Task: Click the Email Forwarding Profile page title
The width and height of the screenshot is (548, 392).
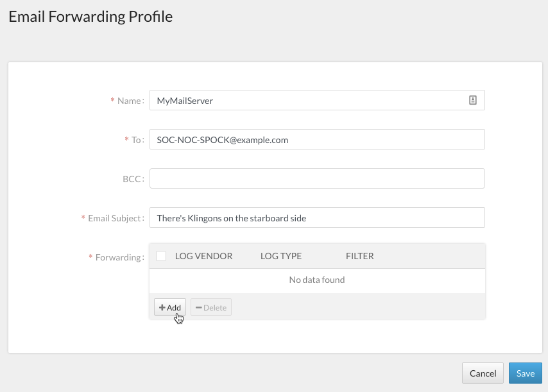Action: click(x=90, y=17)
